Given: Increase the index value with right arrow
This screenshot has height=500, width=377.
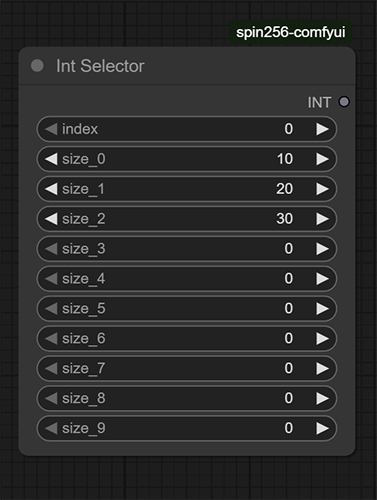Looking at the screenshot, I should coord(322,129).
